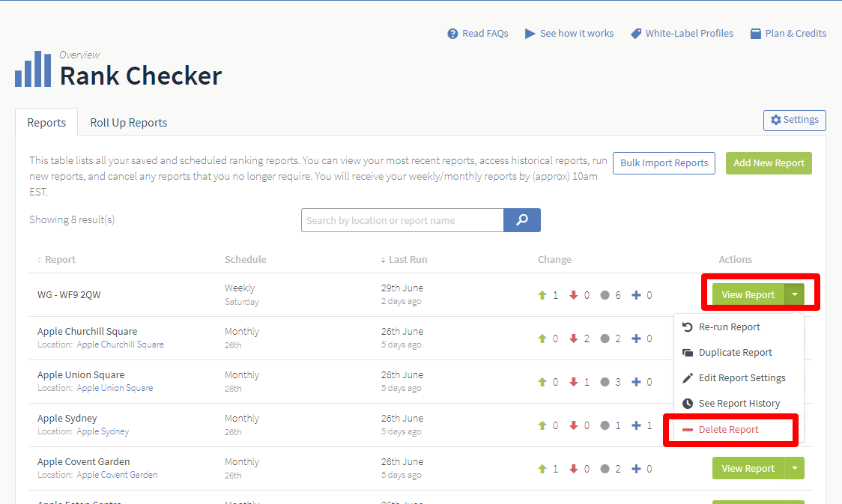Image resolution: width=842 pixels, height=504 pixels.
Task: Switch to the Reports tab
Action: pyautogui.click(x=46, y=122)
